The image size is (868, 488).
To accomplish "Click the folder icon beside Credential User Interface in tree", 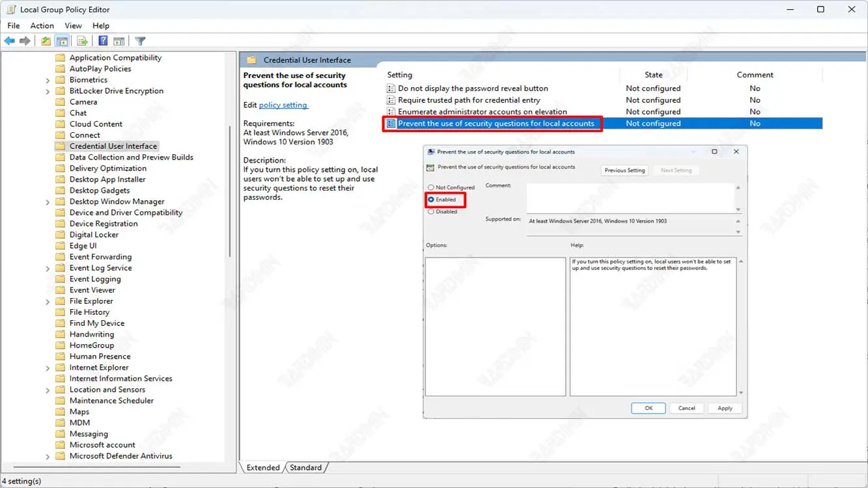I will pos(60,146).
